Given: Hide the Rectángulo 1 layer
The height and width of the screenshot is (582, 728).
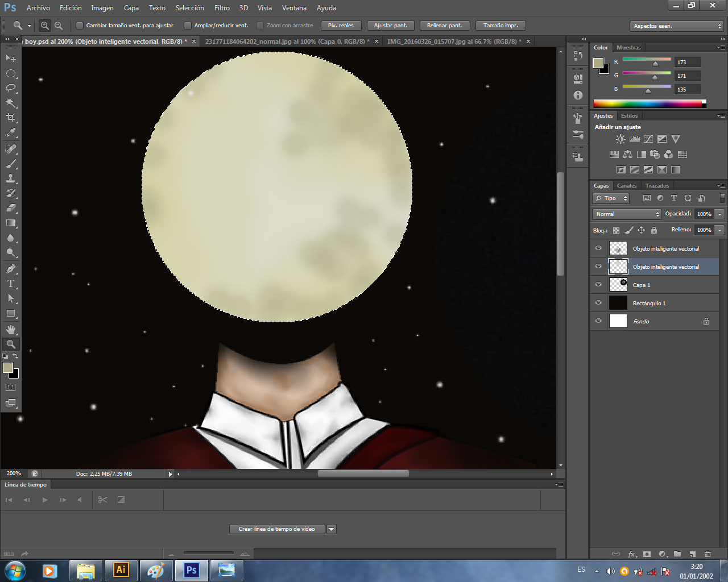Looking at the screenshot, I should coord(598,303).
